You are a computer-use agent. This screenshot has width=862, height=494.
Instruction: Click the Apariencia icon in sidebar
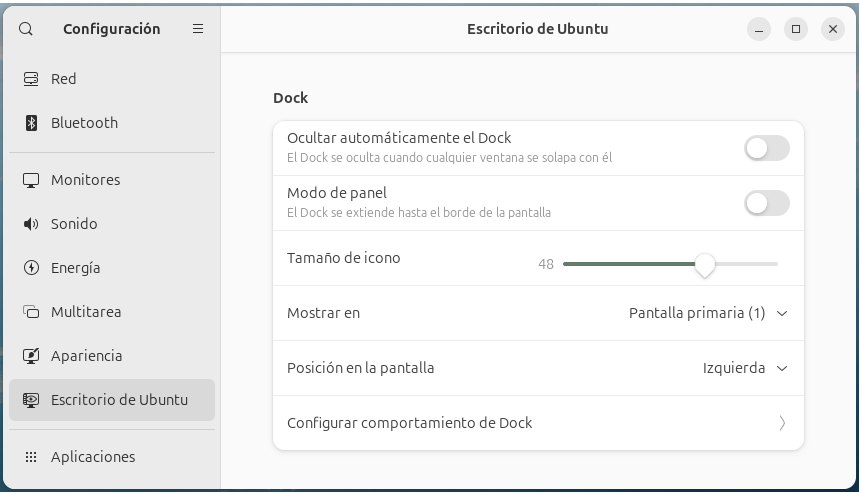click(31, 356)
